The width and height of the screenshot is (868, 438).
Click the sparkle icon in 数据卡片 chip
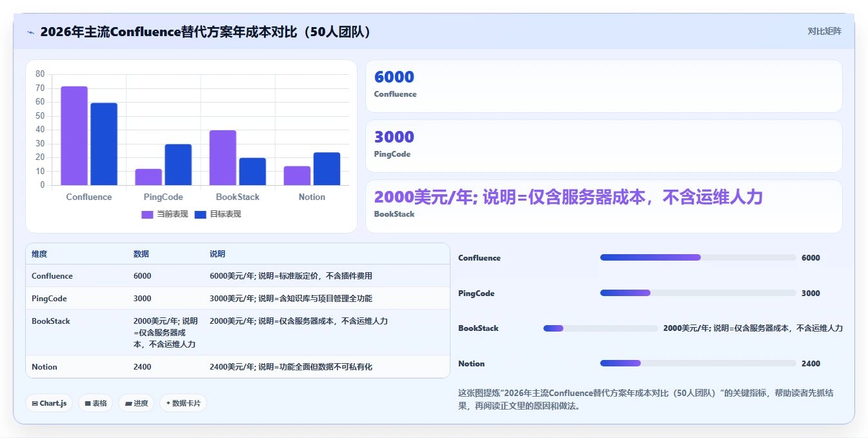(168, 403)
